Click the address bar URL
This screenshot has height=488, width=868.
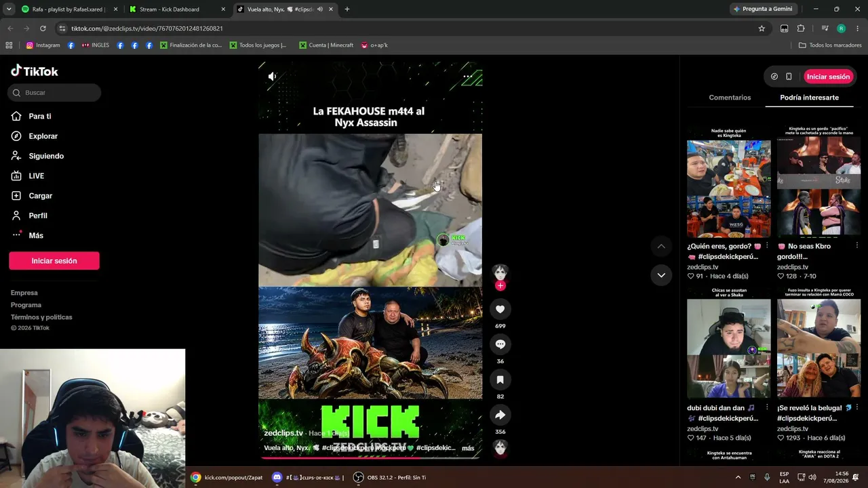(147, 28)
